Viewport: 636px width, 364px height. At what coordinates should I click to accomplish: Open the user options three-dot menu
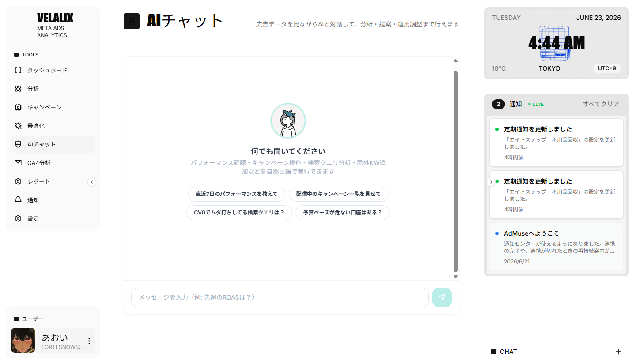89,341
